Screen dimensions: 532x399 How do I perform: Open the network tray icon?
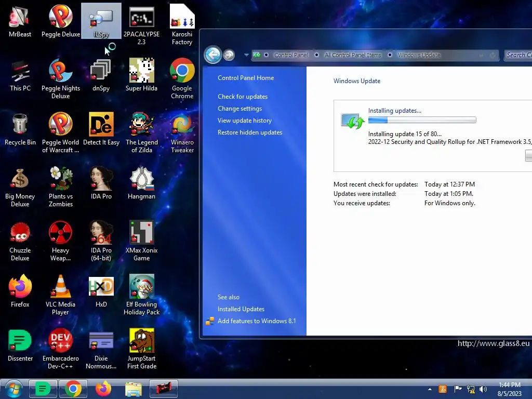tap(471, 389)
